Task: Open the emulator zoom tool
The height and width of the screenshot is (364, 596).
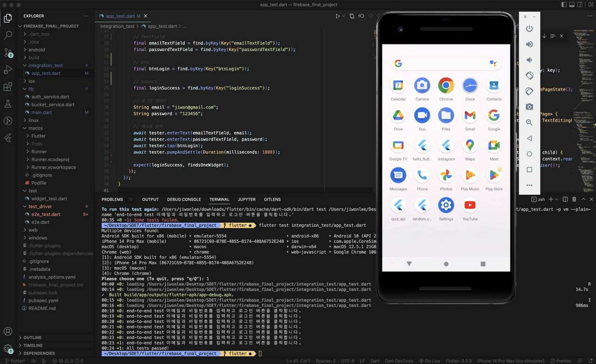Action: click(x=529, y=122)
